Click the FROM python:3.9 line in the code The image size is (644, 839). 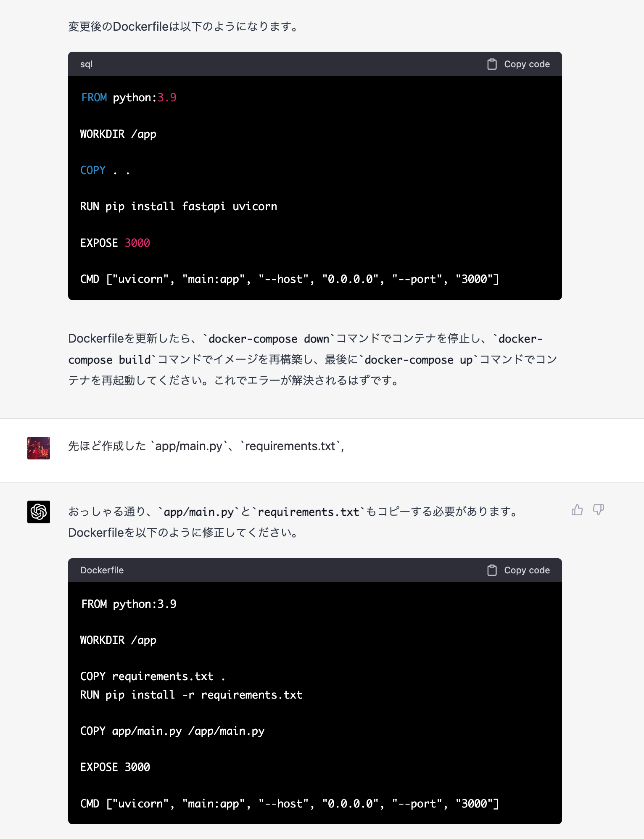coord(128,97)
